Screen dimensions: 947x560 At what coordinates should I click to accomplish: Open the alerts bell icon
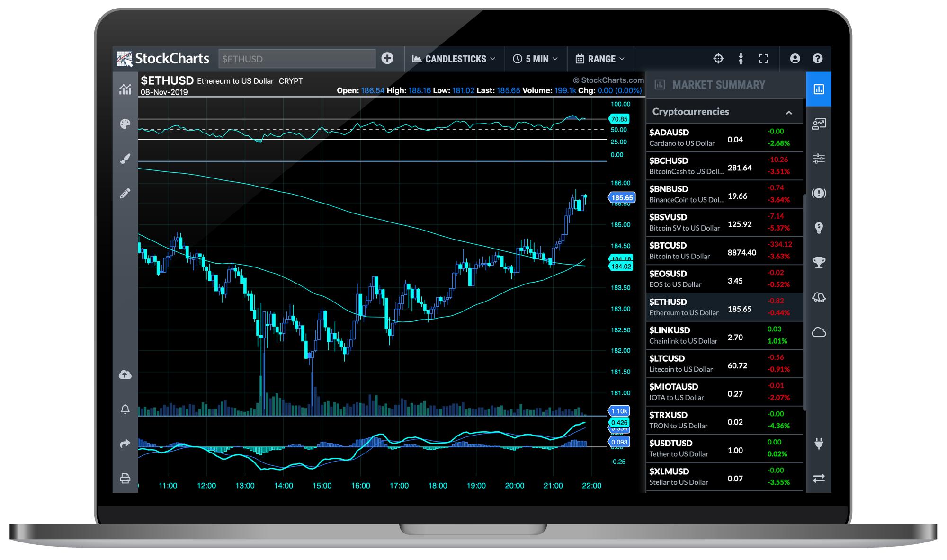(x=125, y=409)
